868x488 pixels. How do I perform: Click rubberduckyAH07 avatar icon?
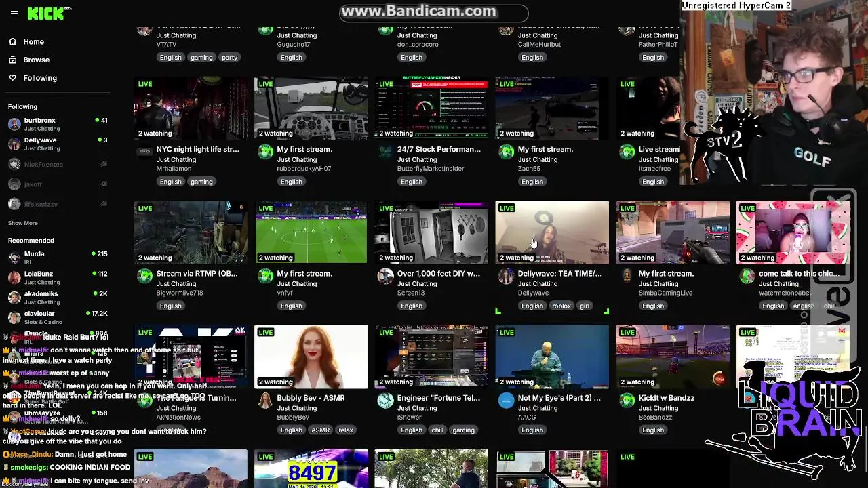265,152
